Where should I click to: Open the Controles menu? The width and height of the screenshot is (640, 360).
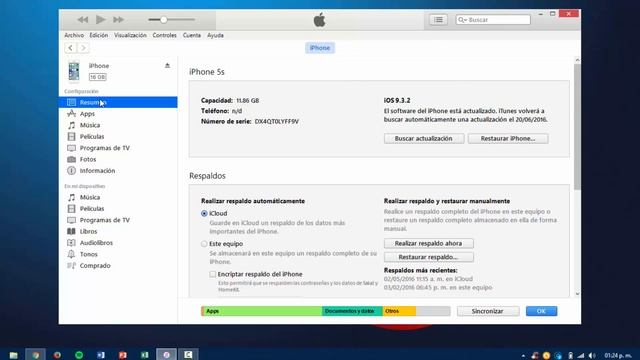(x=164, y=36)
